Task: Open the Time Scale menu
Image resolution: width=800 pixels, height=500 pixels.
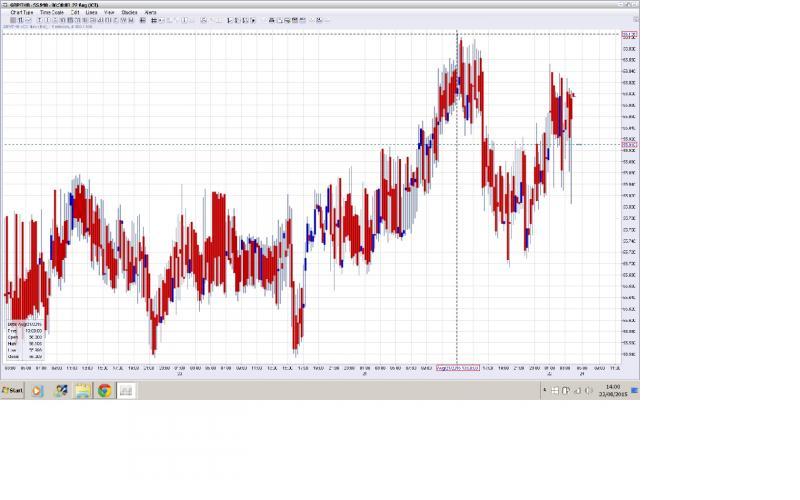Action: tap(52, 12)
